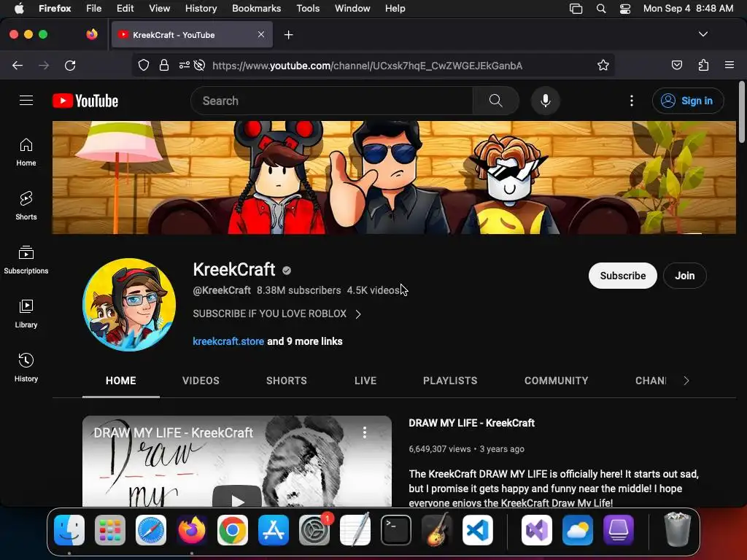Open the Firefox extensions puzzle icon

703,65
